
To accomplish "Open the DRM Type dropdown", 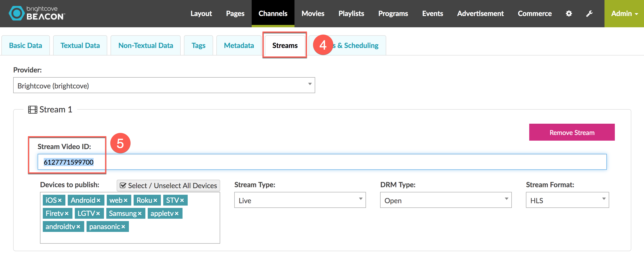I will tap(446, 200).
